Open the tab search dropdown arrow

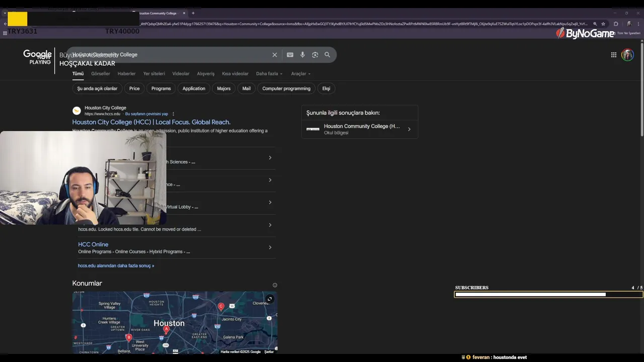click(x=5, y=13)
